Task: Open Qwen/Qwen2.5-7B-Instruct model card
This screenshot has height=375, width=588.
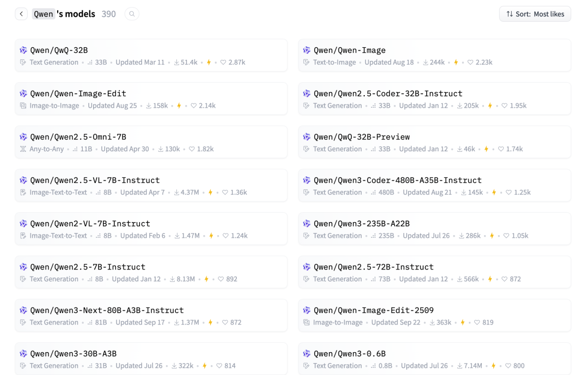Action: [151, 272]
